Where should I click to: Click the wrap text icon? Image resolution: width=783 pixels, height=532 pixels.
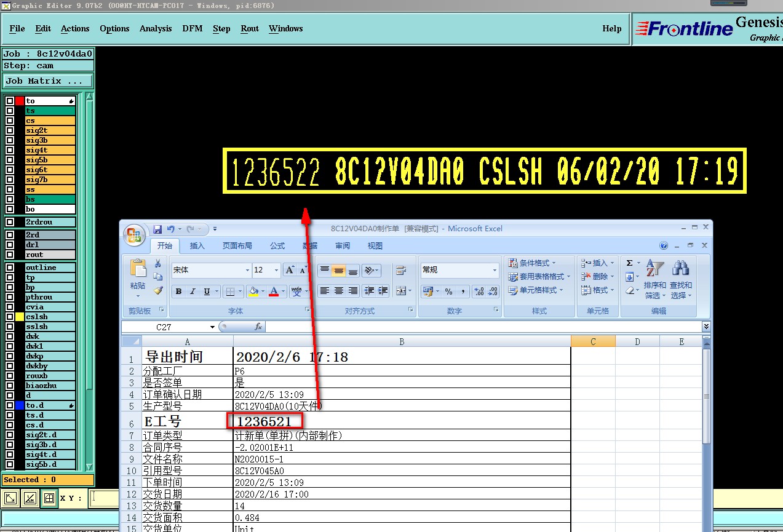[x=401, y=271]
